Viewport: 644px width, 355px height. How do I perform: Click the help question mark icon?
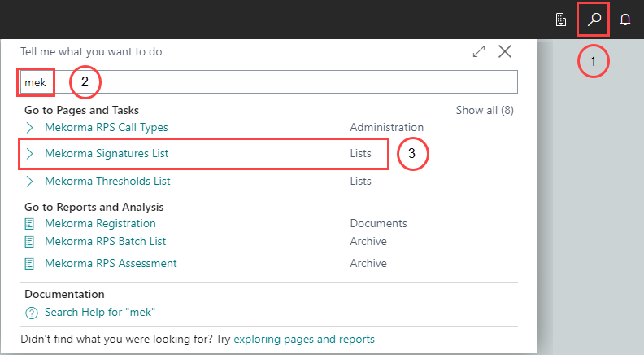point(32,313)
